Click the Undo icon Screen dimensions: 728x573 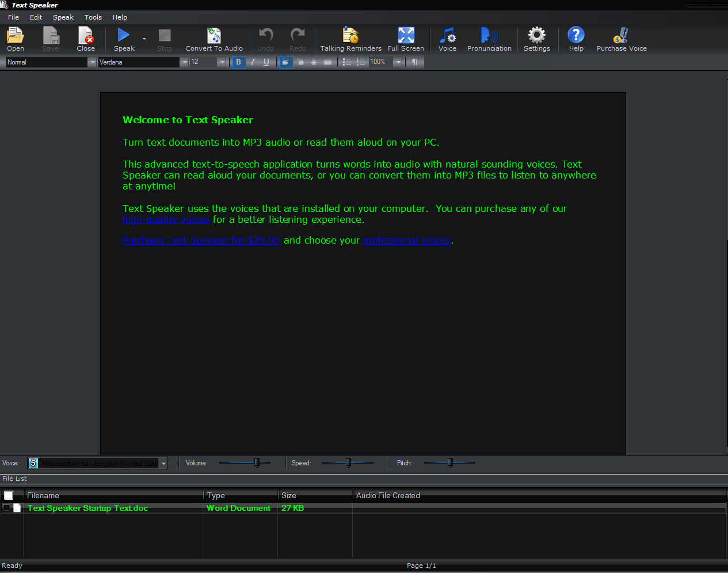point(265,39)
